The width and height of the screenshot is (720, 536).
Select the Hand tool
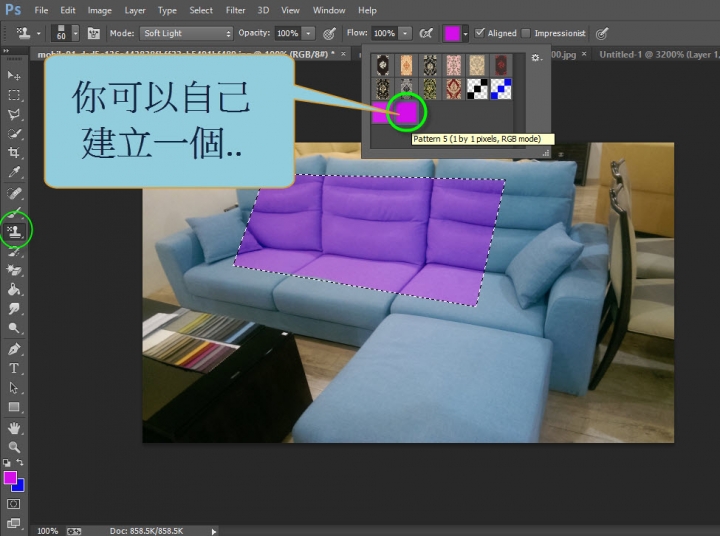click(14, 428)
